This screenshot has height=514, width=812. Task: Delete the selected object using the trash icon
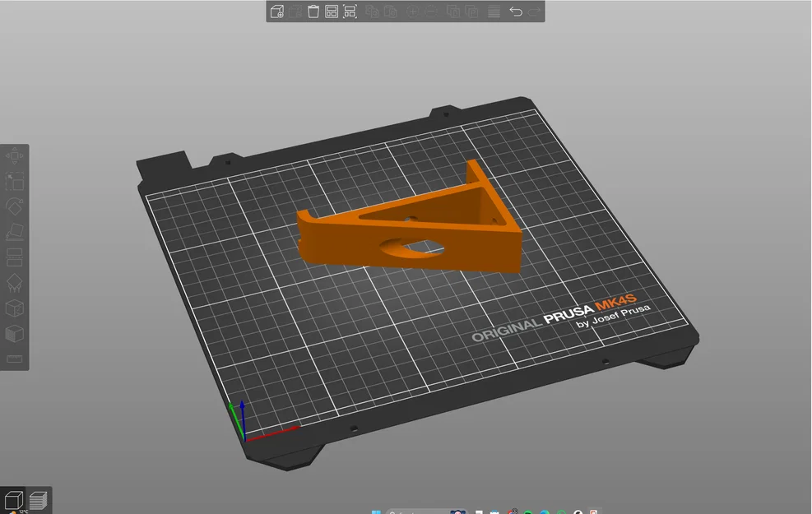tap(314, 12)
